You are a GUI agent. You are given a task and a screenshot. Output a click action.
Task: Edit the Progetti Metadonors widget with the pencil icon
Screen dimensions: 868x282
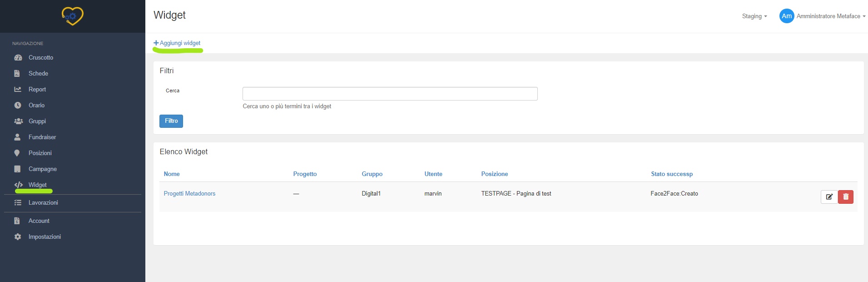(x=829, y=197)
